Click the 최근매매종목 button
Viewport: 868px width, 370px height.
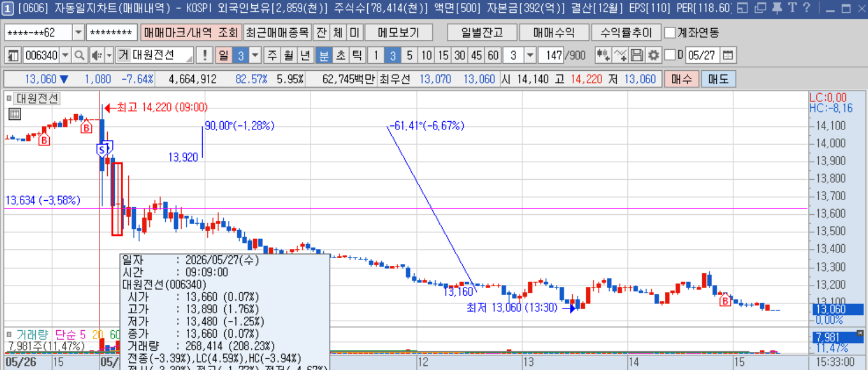276,32
